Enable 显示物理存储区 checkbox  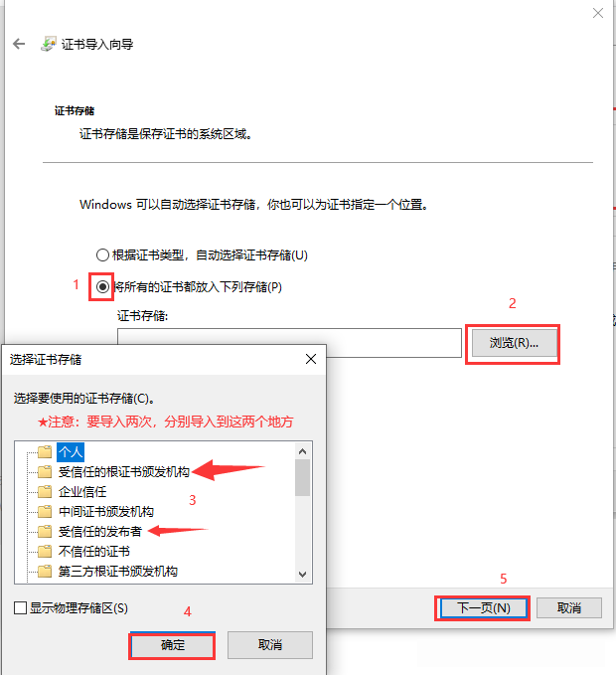tap(20, 608)
